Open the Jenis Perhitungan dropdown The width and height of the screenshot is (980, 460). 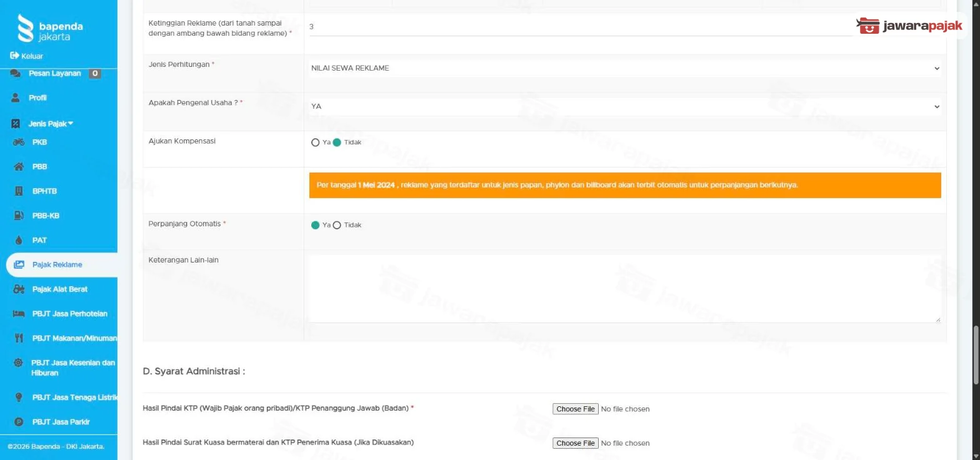click(x=625, y=68)
